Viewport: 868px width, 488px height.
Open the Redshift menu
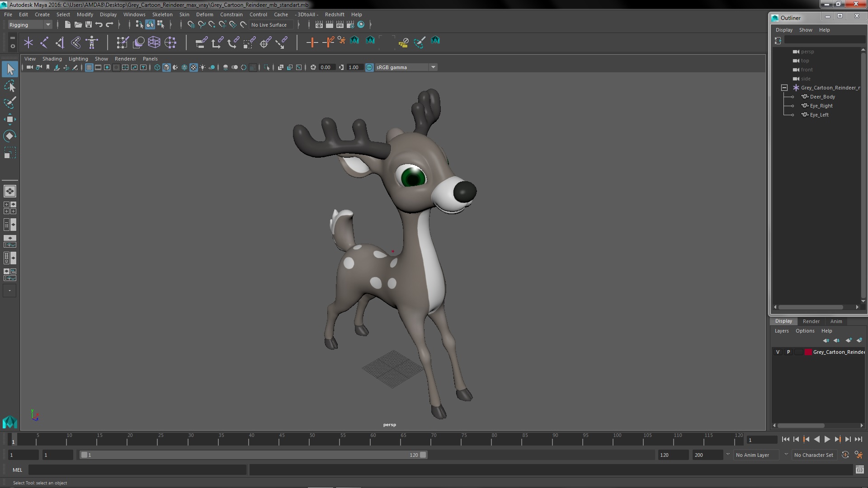point(335,14)
